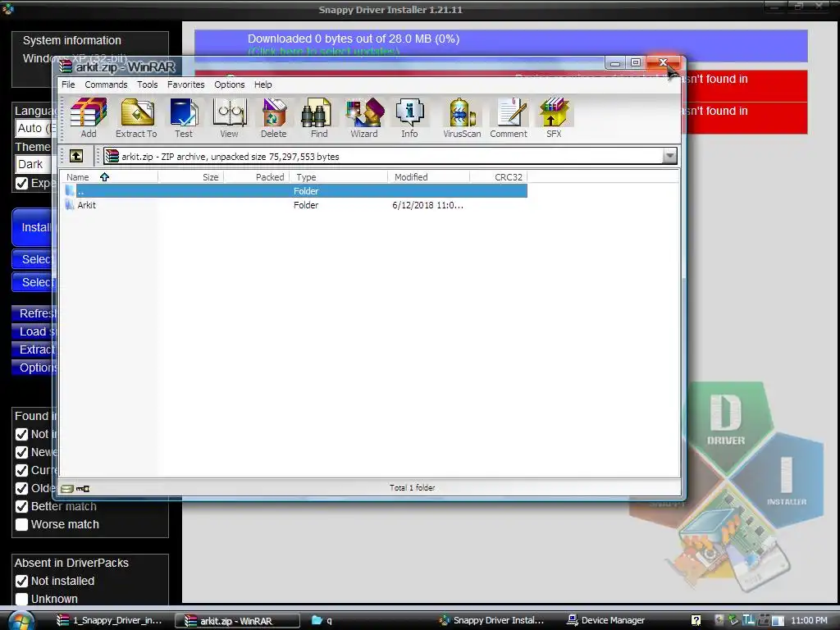The image size is (840, 630).
Task: Sort by the Size column header
Action: point(190,177)
